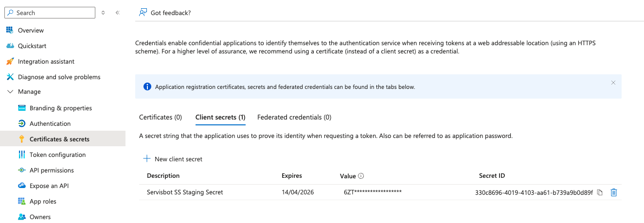Dismiss the blue information banner

pos(613,83)
